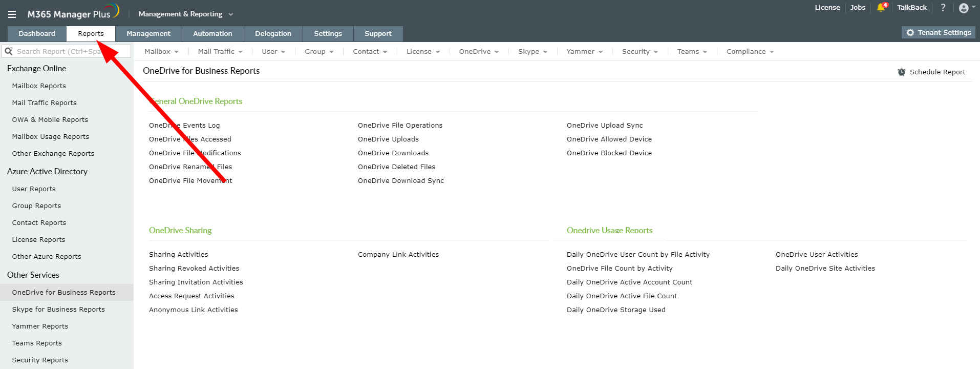
Task: Open the Management tab
Action: coord(148,34)
